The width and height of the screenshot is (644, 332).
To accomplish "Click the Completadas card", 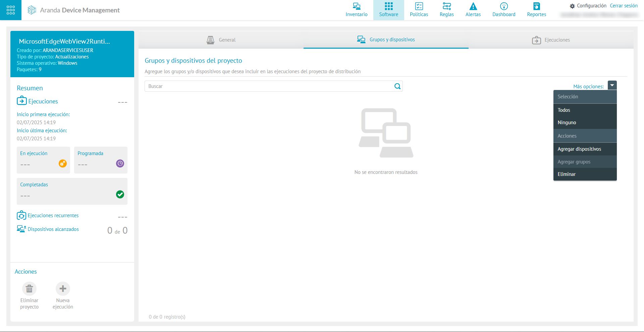I will tap(72, 191).
